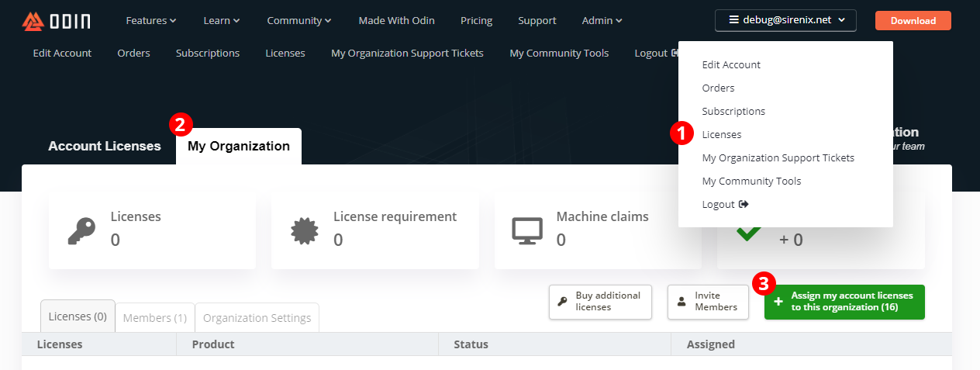Click the green checkmark icon

[748, 231]
